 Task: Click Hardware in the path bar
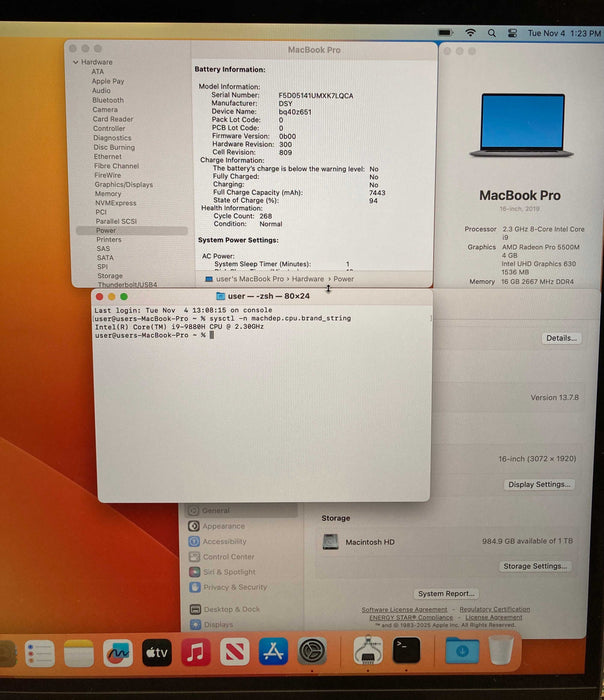(308, 279)
